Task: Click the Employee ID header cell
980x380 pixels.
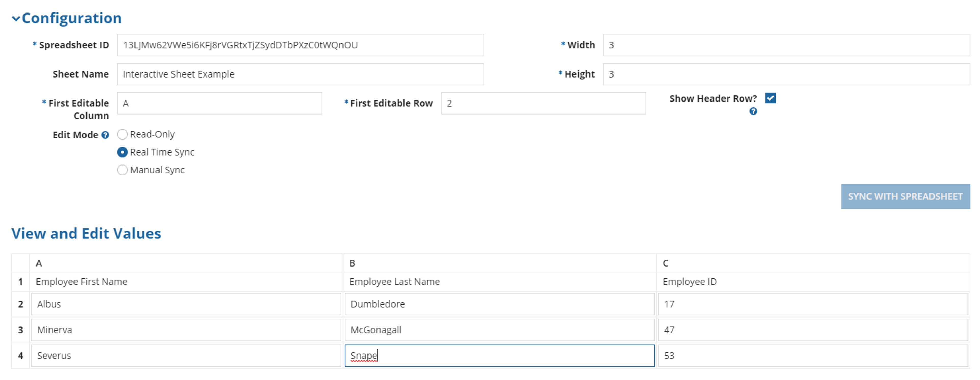Action: 813,282
